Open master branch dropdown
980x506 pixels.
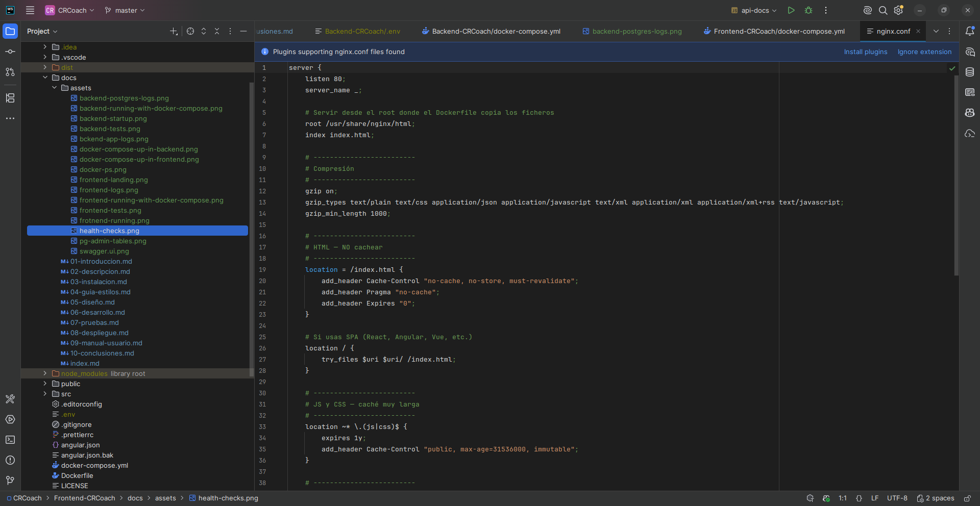pos(125,10)
